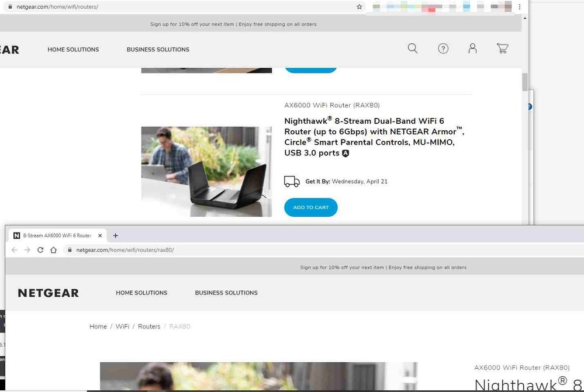Reload the RAX80 page
Viewport: 584px width, 392px height.
pyautogui.click(x=40, y=250)
